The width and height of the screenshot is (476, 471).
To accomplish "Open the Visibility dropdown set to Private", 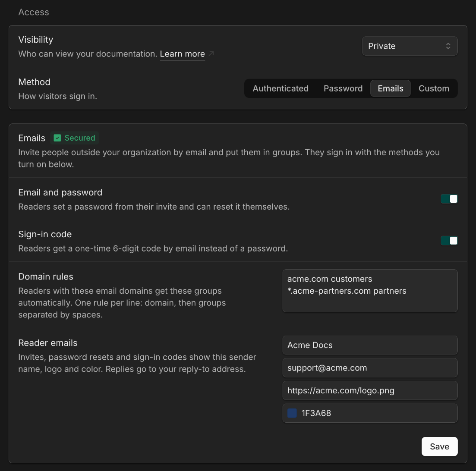I will (x=410, y=46).
